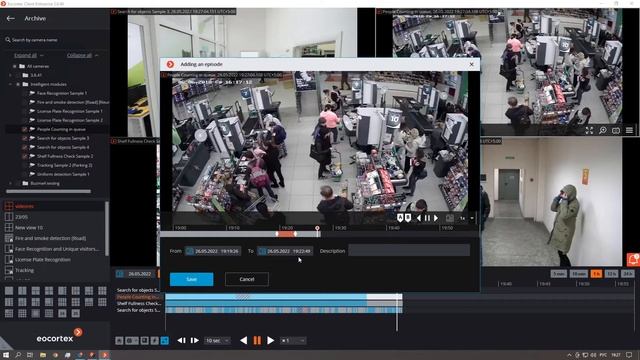The height and width of the screenshot is (360, 640).
Task: Open Fire and smoke detection (Road) view
Action: point(50,238)
